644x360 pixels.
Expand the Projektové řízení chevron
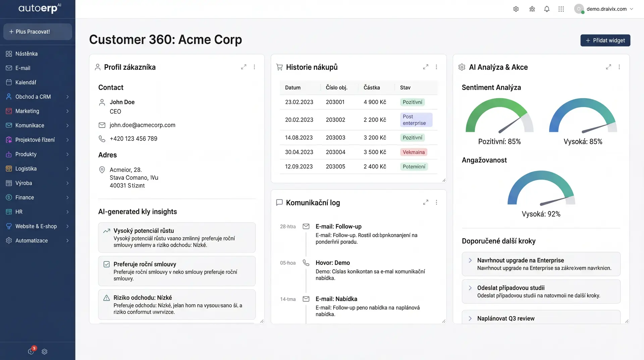[x=67, y=140]
